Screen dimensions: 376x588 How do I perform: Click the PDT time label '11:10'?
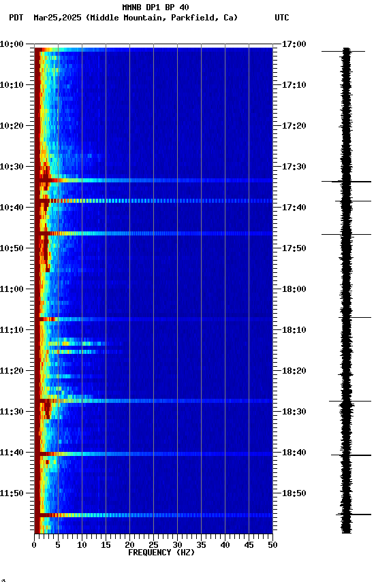12,330
